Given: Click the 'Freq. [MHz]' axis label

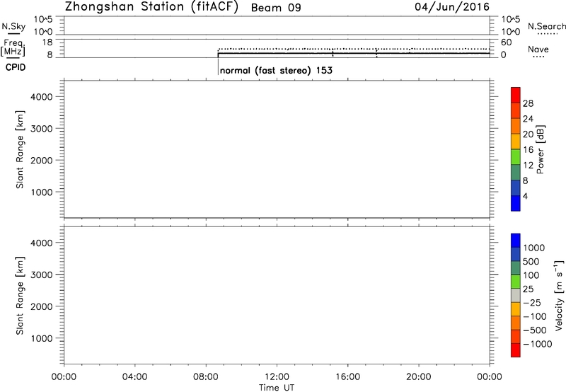Looking at the screenshot, I should [x=13, y=47].
